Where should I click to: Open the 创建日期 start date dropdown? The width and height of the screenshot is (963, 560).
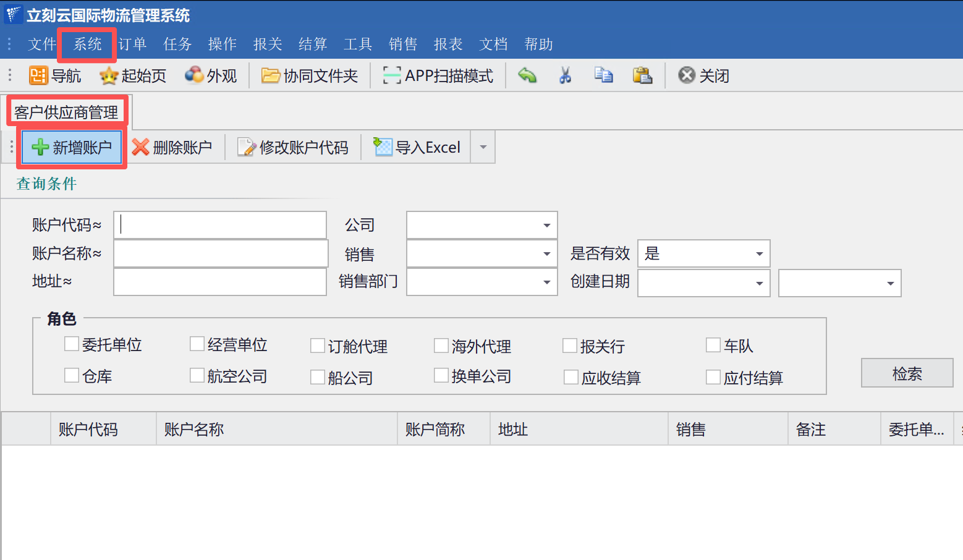pyautogui.click(x=759, y=283)
